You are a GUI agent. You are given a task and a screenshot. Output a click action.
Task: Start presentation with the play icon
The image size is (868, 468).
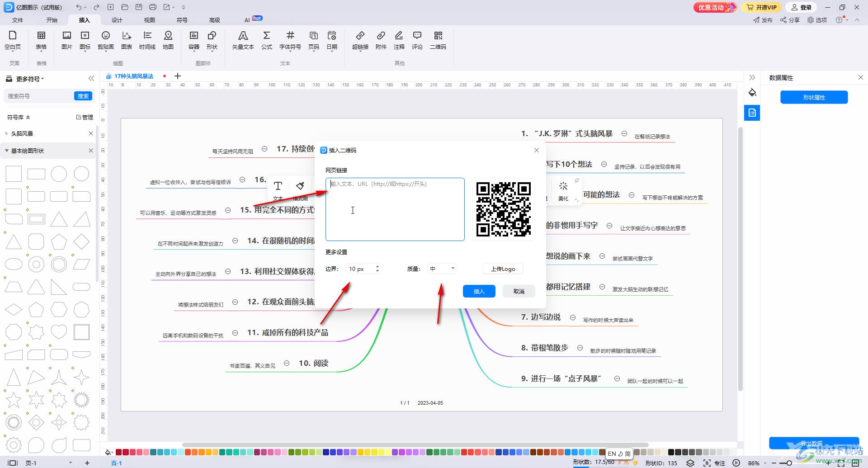(x=736, y=463)
